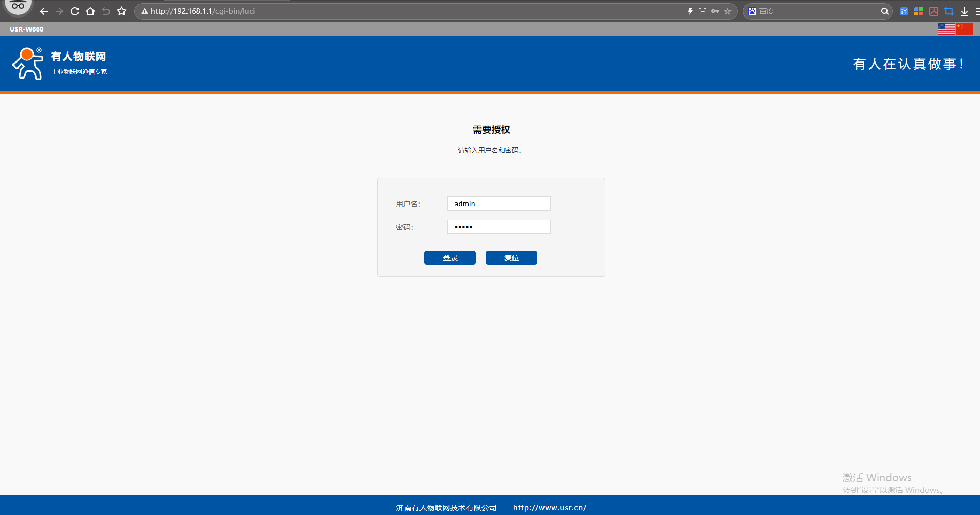The height and width of the screenshot is (515, 980).
Task: Focus the 用户名 username field
Action: (x=499, y=204)
